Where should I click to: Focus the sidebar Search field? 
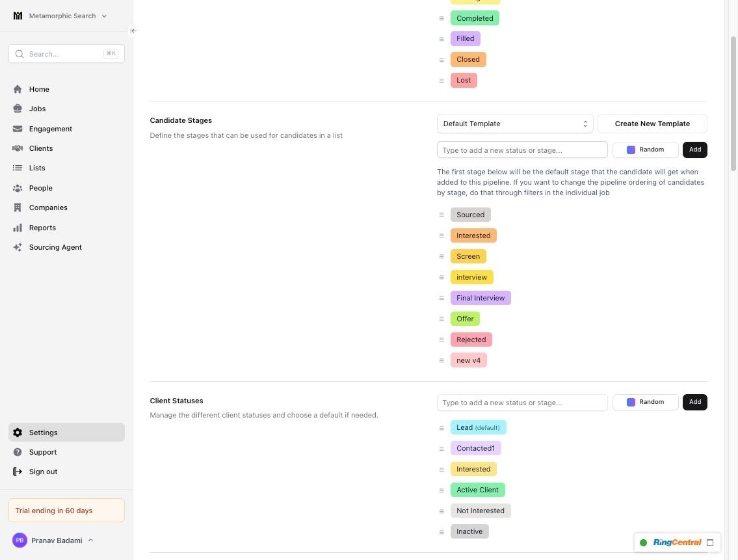pos(66,54)
